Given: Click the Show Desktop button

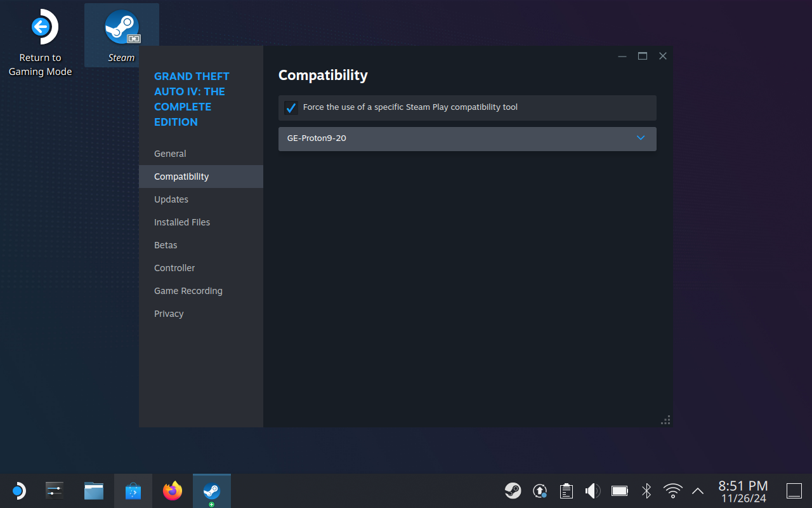Looking at the screenshot, I should point(794,491).
